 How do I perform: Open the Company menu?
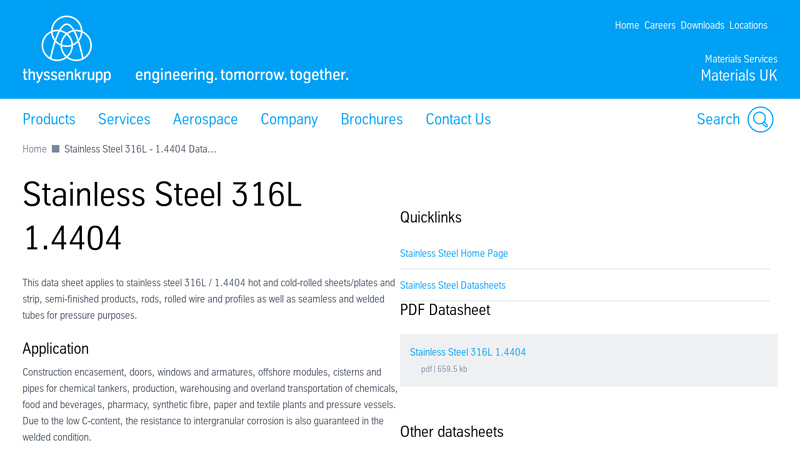[x=289, y=120]
